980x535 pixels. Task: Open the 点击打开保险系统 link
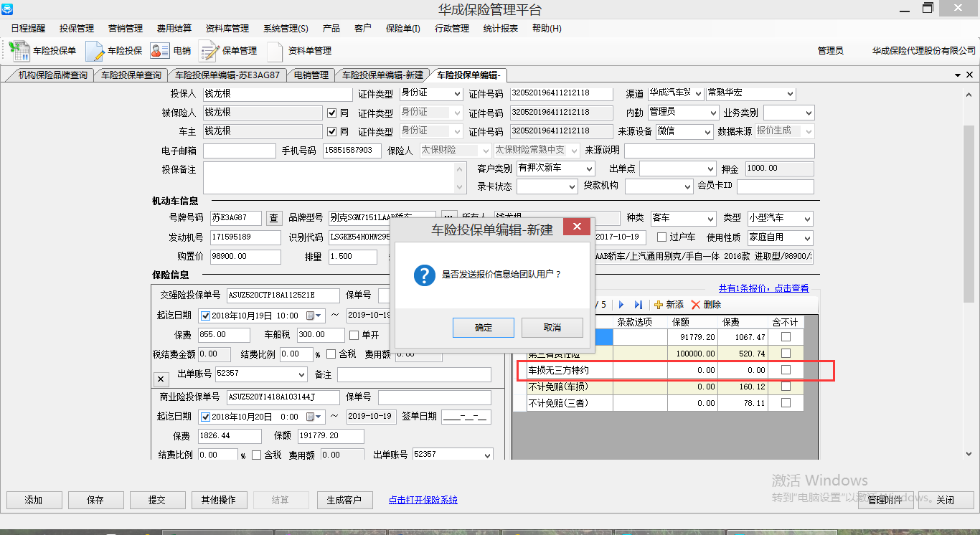[x=423, y=500]
